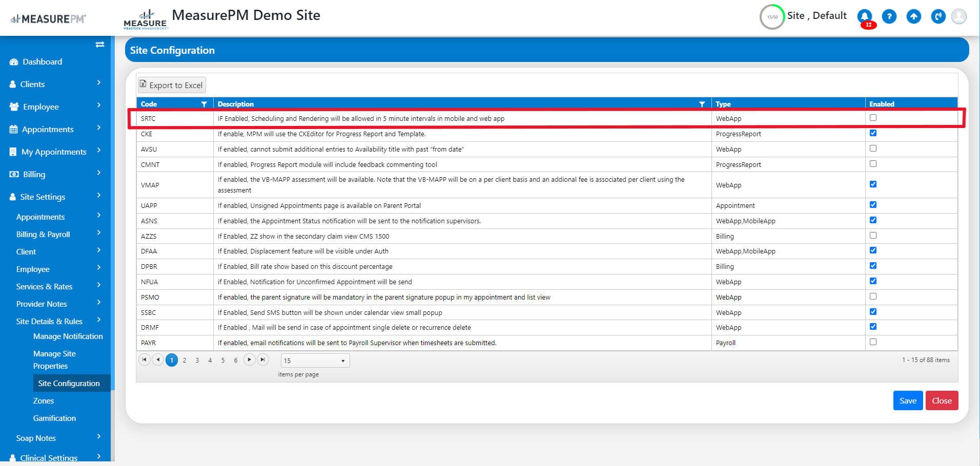980x466 pixels.
Task: Click the phone call icon in header
Action: [x=938, y=16]
